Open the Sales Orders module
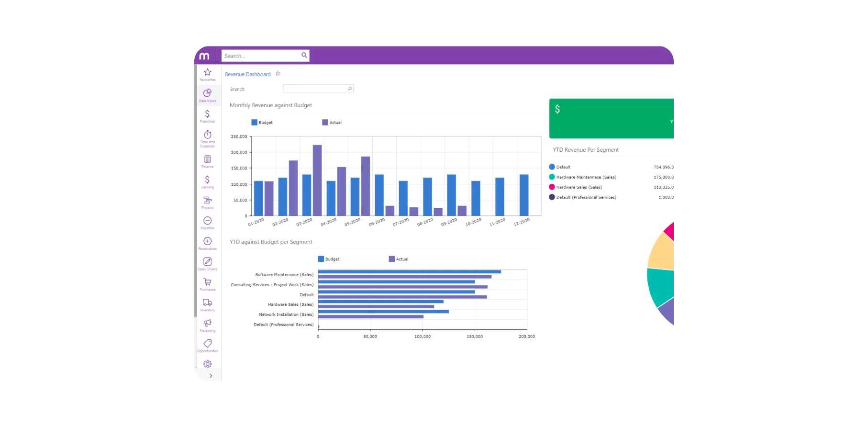Screen dimensions: 868x427 [x=208, y=264]
